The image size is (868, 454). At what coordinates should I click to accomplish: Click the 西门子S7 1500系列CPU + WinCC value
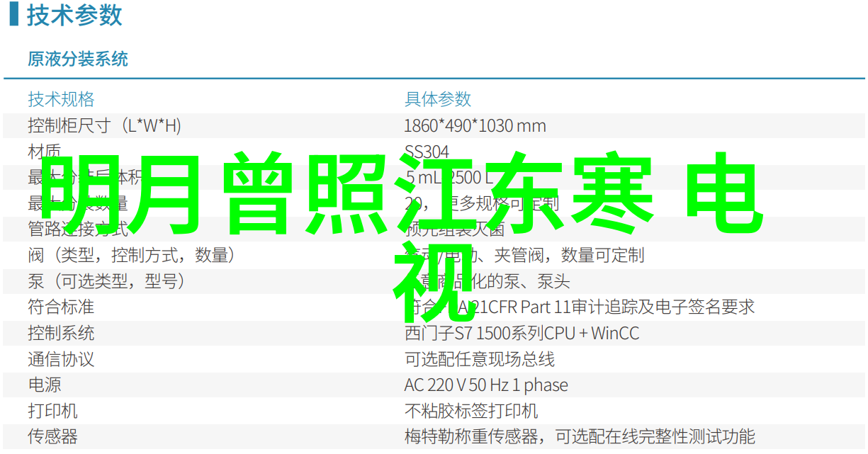click(522, 333)
